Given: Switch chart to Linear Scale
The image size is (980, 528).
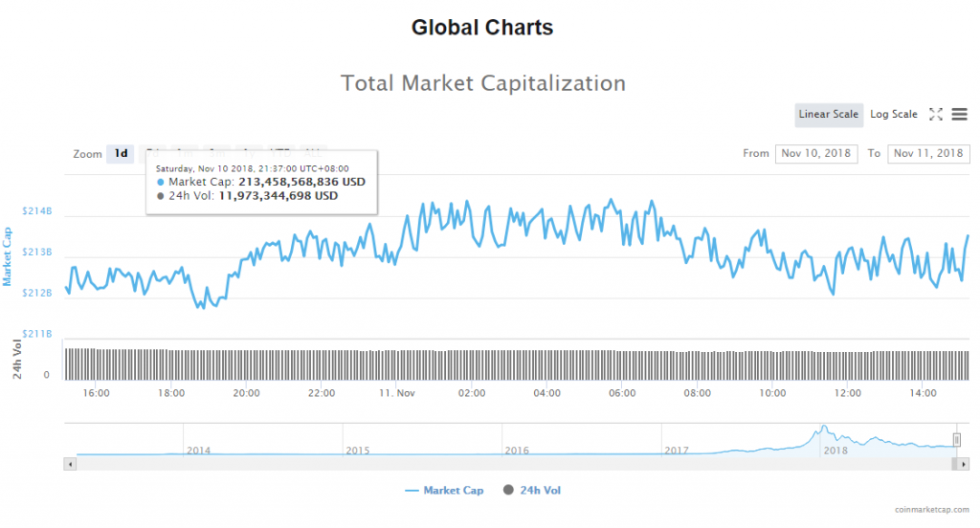Looking at the screenshot, I should tap(829, 115).
